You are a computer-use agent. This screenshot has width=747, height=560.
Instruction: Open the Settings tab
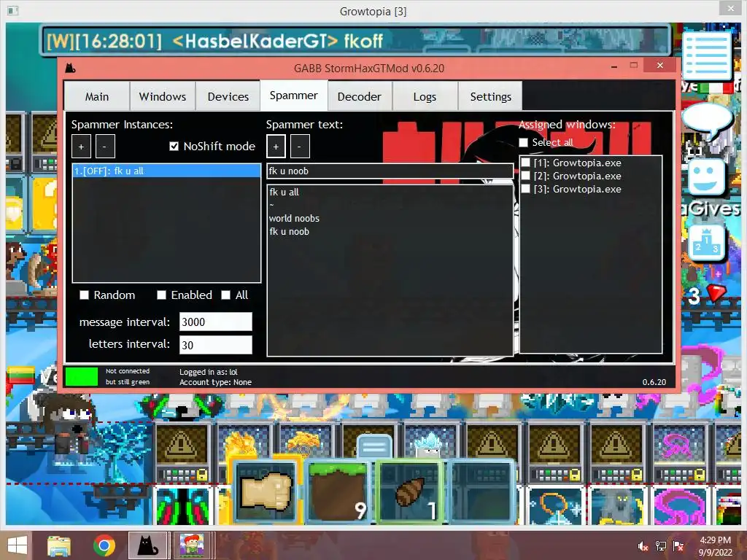pyautogui.click(x=490, y=96)
